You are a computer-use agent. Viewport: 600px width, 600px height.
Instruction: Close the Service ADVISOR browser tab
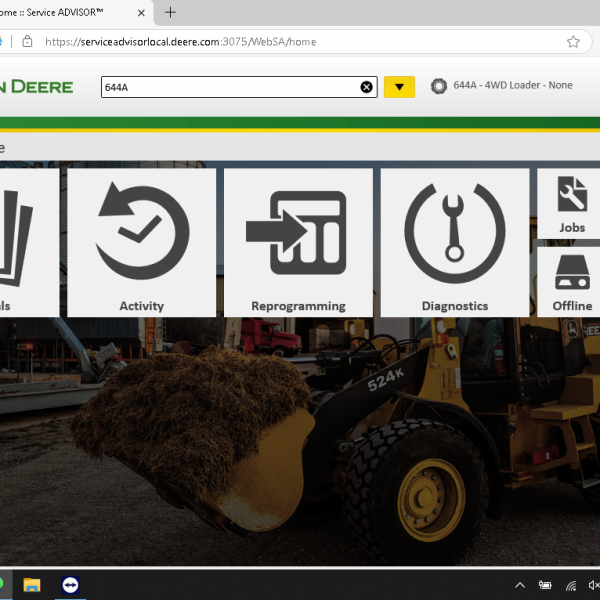pos(141,13)
